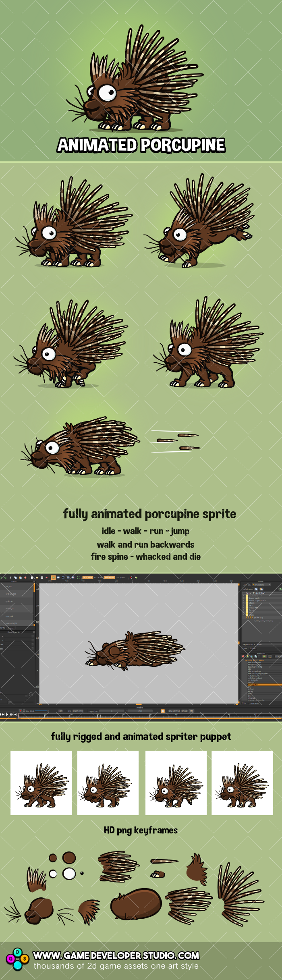Click the green icon in Animations panel toolbar

252,656
